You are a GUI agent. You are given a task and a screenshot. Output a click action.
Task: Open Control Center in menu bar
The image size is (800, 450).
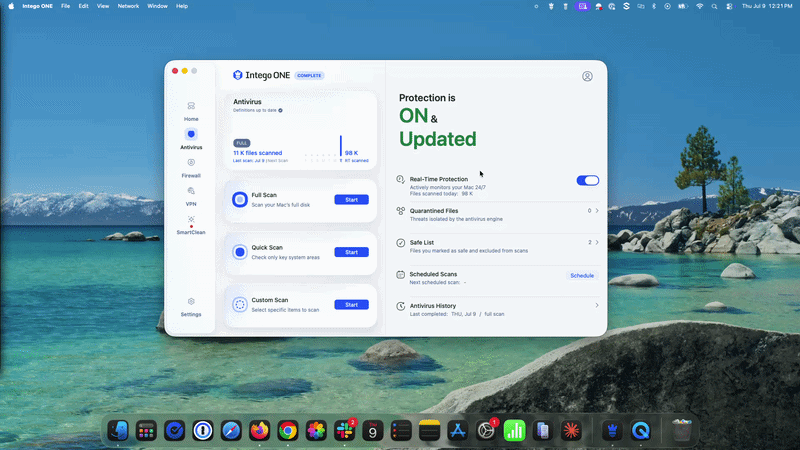click(x=729, y=6)
